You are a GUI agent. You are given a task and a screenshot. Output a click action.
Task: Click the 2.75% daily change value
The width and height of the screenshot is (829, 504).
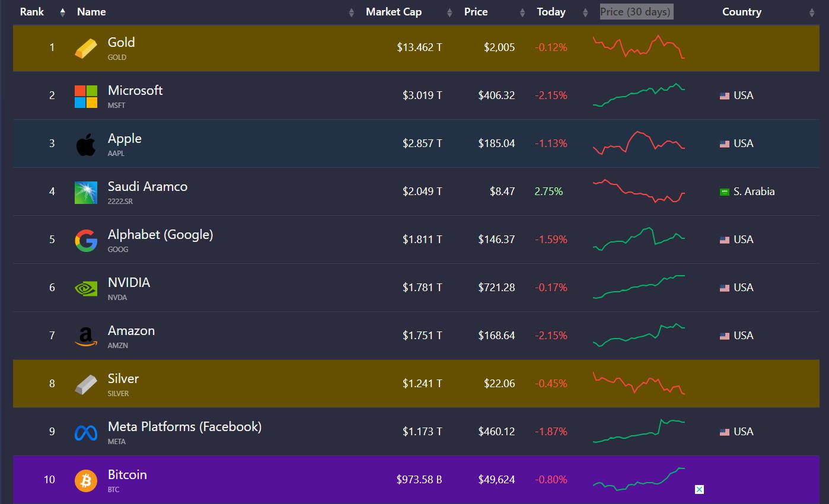[x=549, y=192]
